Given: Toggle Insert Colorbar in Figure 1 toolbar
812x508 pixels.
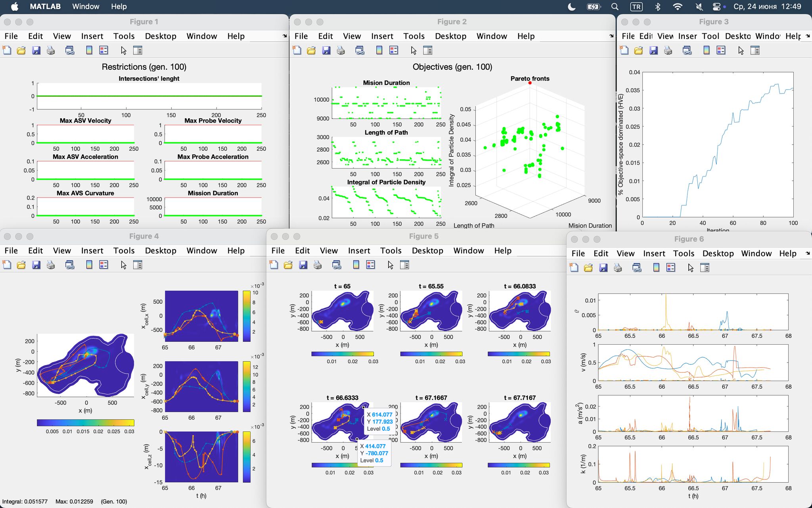Looking at the screenshot, I should tap(89, 50).
